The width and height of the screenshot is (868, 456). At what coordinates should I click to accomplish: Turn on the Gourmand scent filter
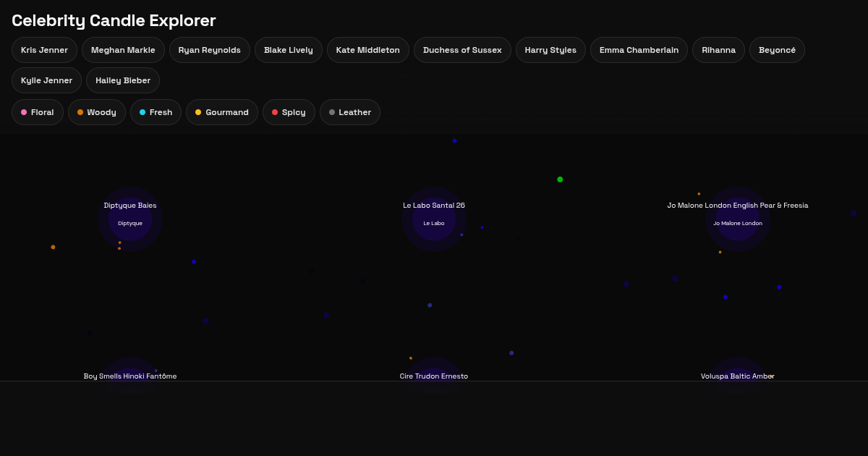point(222,112)
